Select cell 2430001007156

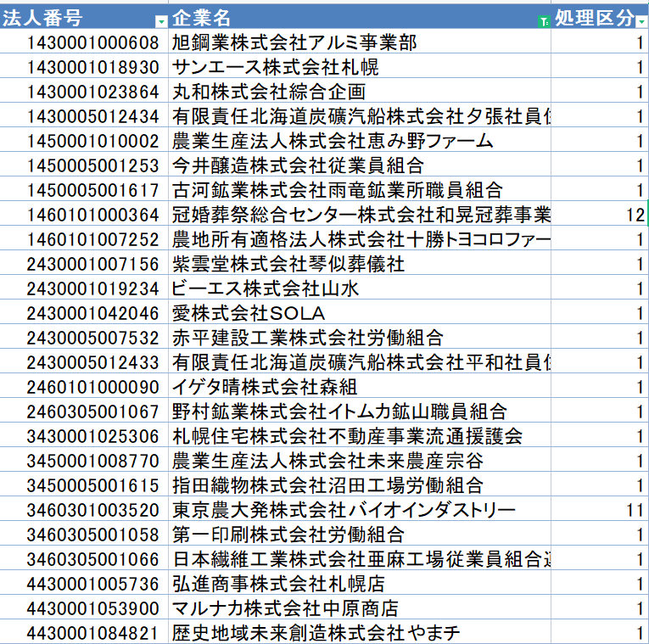tap(84, 262)
